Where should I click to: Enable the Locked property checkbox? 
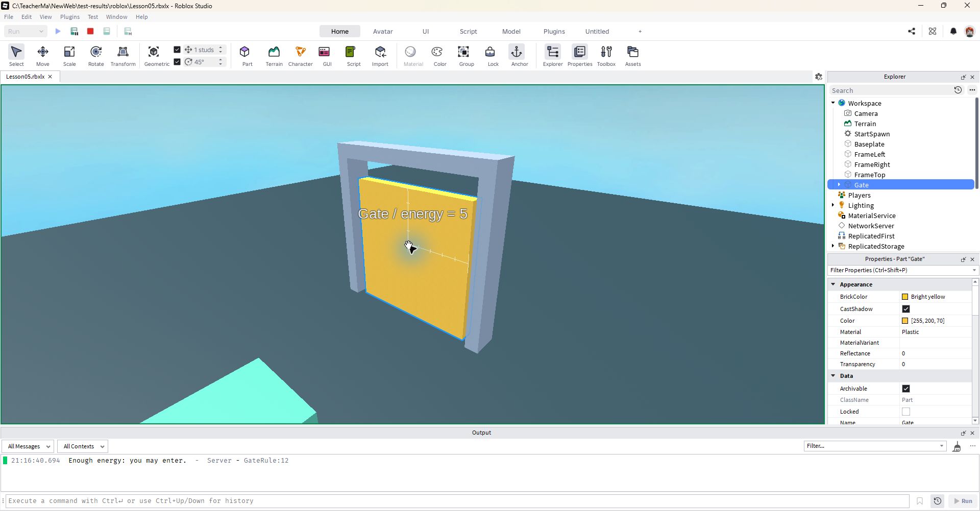pyautogui.click(x=906, y=412)
